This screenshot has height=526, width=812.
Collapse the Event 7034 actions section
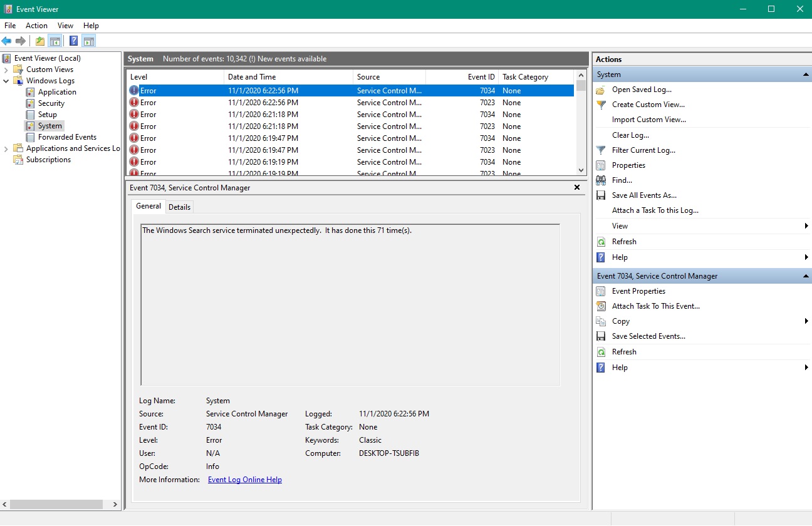click(806, 276)
